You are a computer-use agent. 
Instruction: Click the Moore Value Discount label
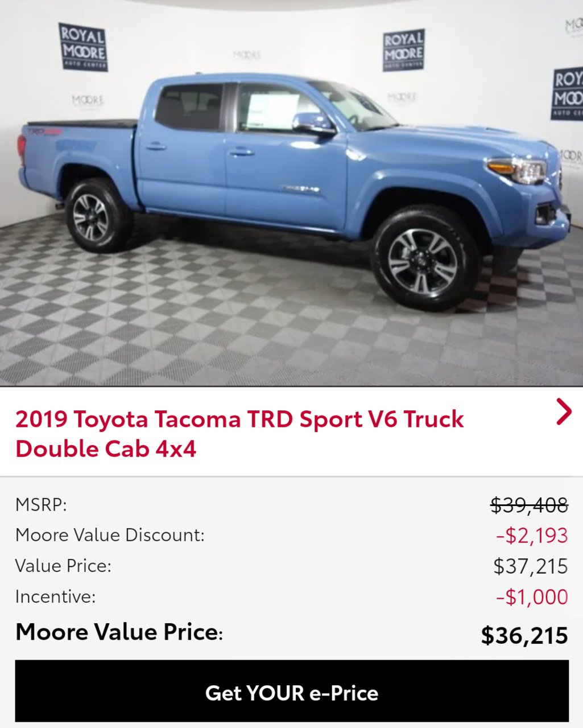[110, 535]
